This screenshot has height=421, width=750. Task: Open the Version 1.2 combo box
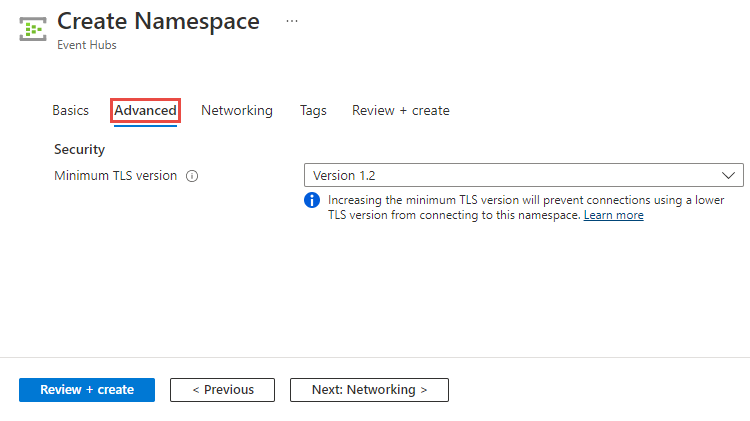tap(510, 176)
